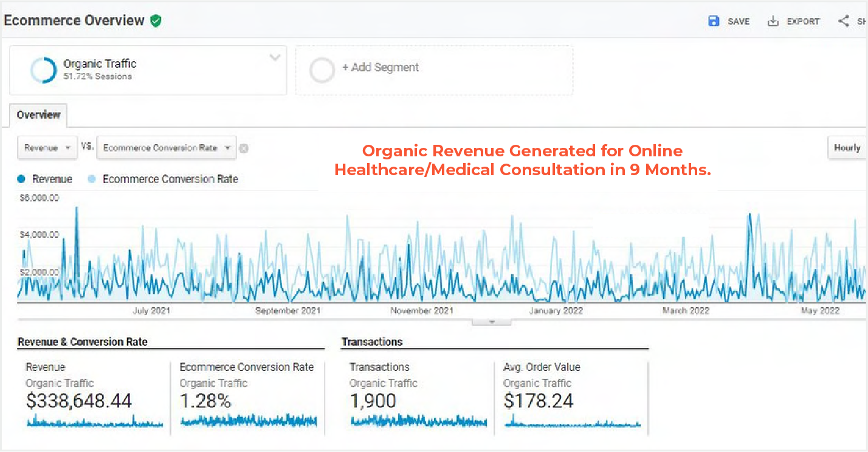The width and height of the screenshot is (868, 452).
Task: Click the light blue Conversion Rate legend dot
Action: [92, 179]
